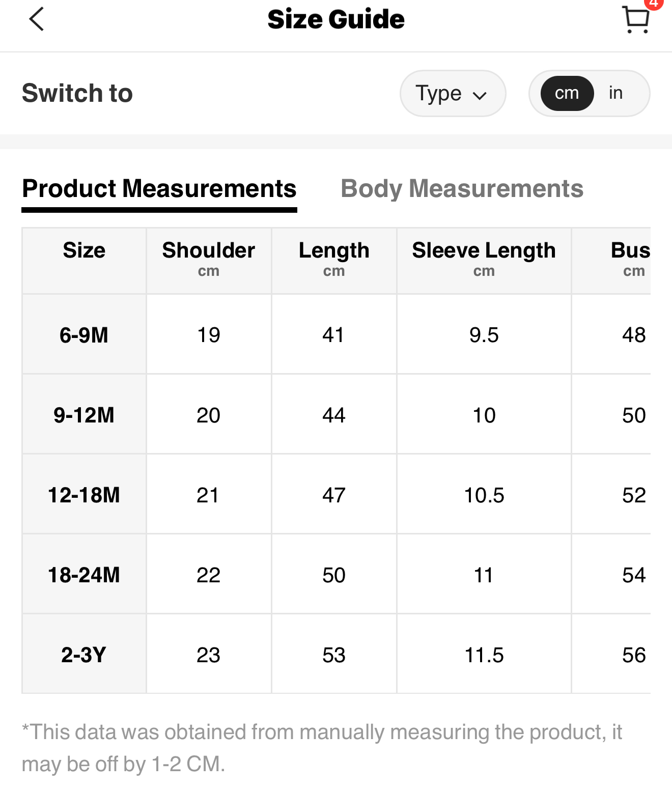Switch to Body Measurements tab
The height and width of the screenshot is (790, 672).
pos(462,189)
